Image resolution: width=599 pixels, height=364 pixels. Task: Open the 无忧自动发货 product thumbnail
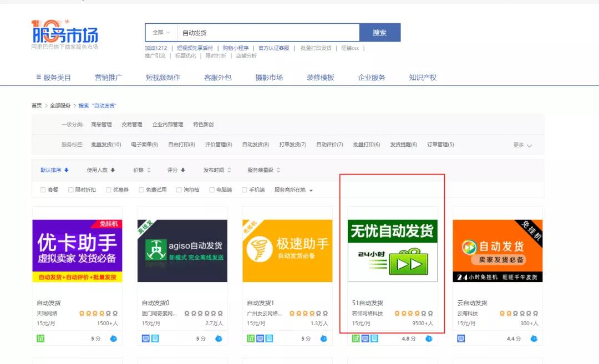(x=392, y=251)
